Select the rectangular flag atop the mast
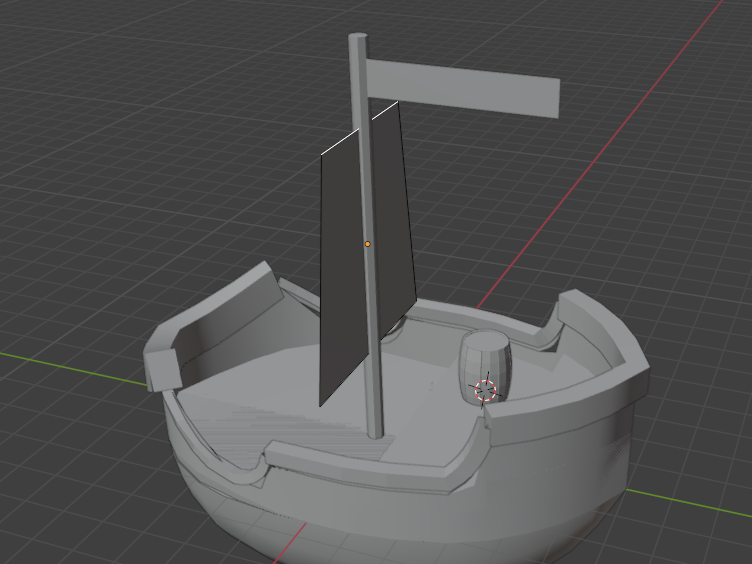The height and width of the screenshot is (564, 752). point(463,89)
